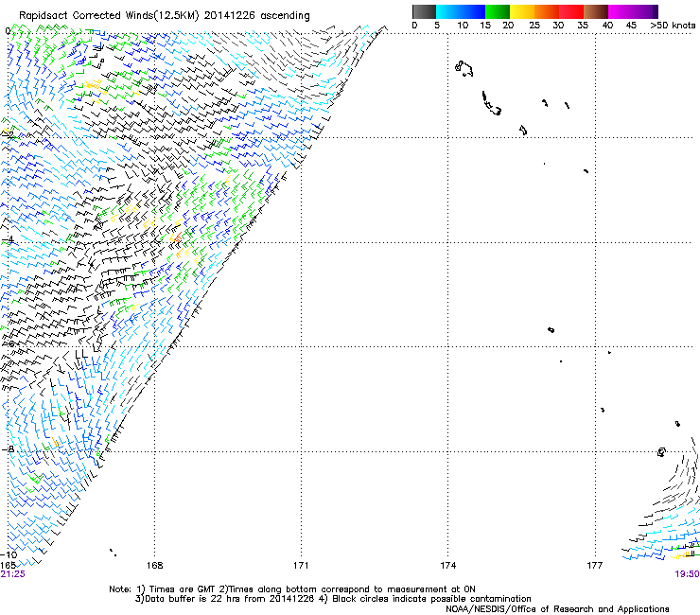The width and height of the screenshot is (700, 615).
Task: Click the '168' longitude axis label
Action: (154, 566)
